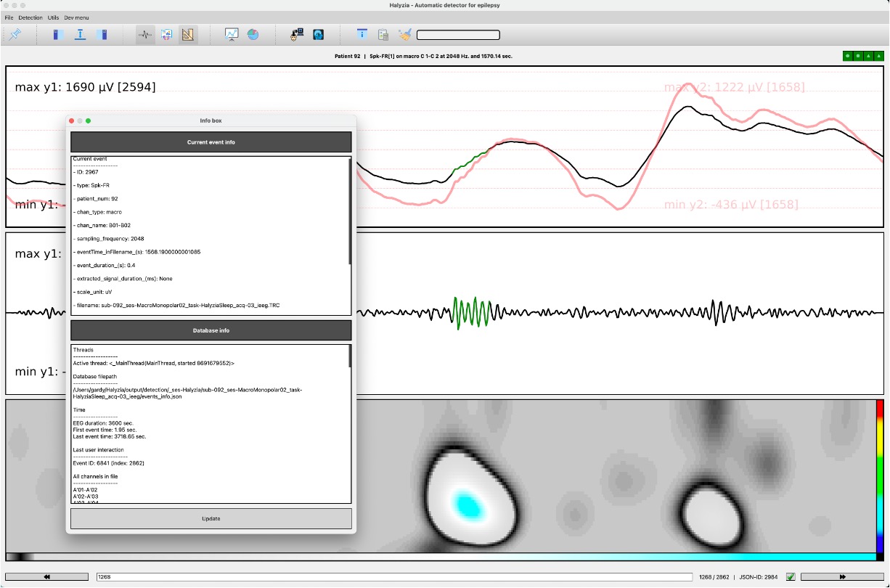Collapse the Current event info section header

coord(211,142)
